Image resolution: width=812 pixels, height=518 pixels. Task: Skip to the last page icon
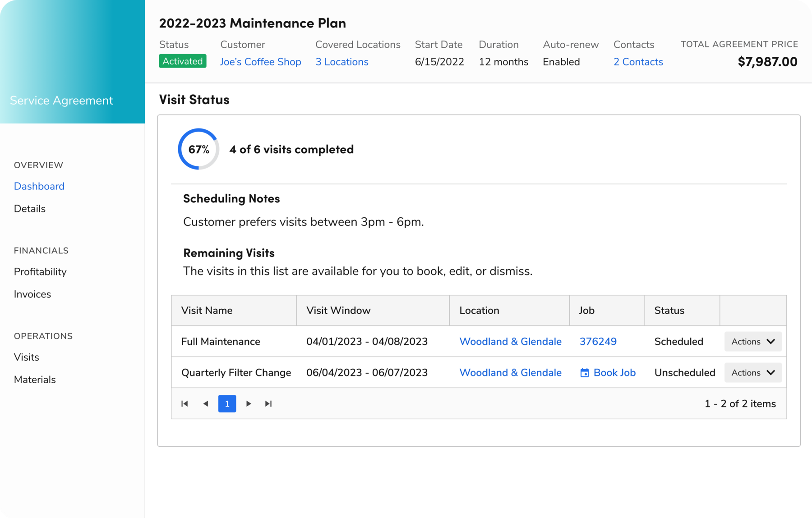tap(269, 403)
